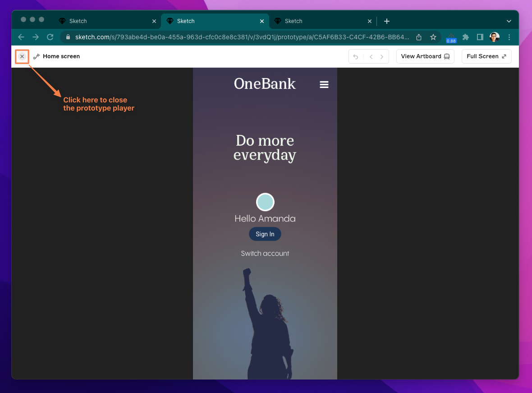Click the teal avatar circle above Hello Amanda
This screenshot has width=532, height=393.
(265, 202)
